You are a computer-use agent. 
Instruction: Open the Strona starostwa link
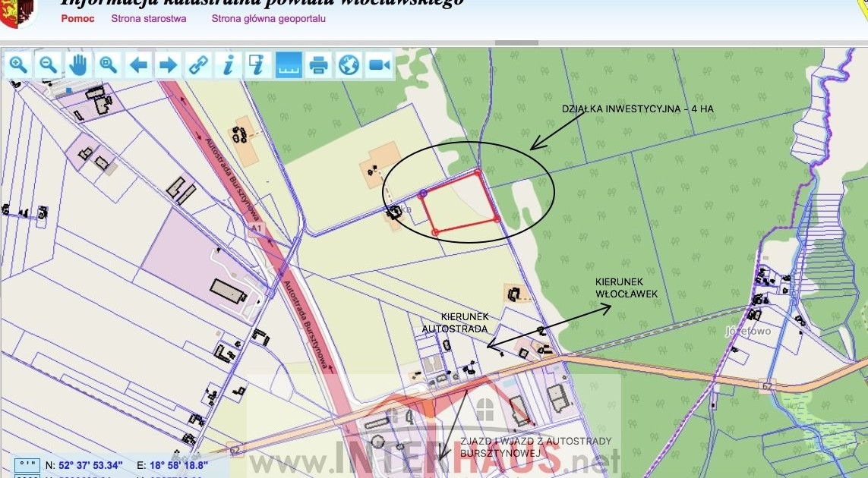pos(149,19)
